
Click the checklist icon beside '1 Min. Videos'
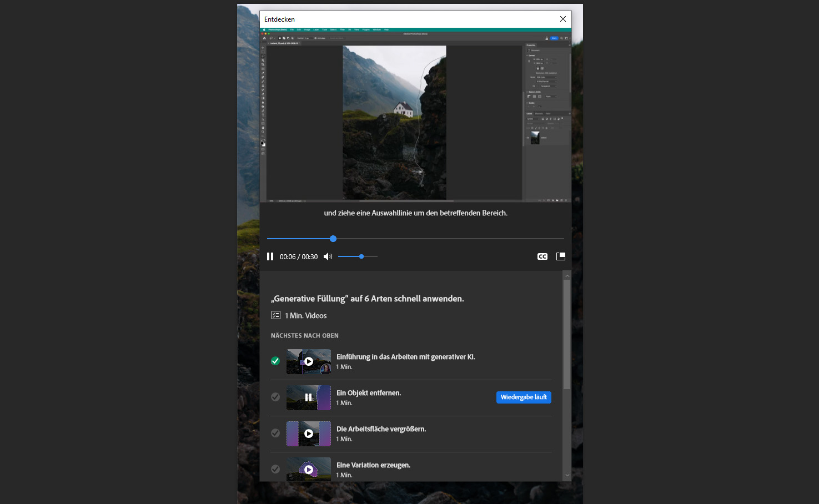click(x=276, y=315)
